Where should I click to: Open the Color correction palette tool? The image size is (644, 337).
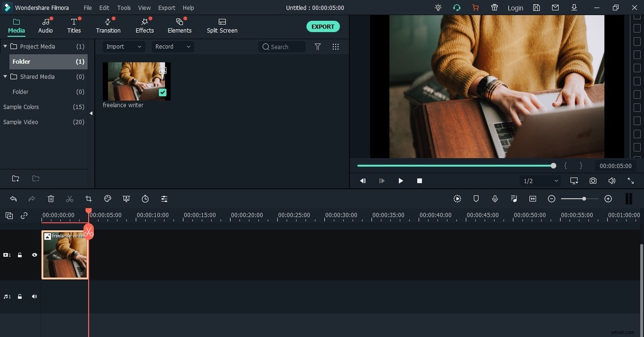pos(107,199)
